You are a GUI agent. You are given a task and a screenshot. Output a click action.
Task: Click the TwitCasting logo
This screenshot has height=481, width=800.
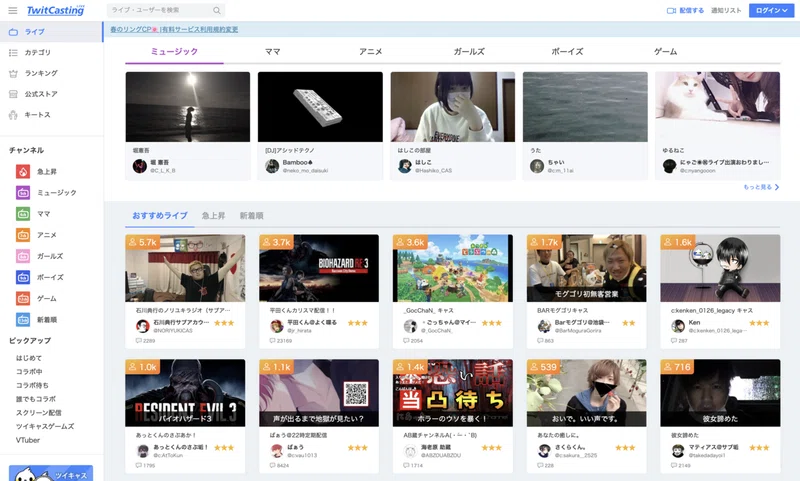click(x=55, y=10)
